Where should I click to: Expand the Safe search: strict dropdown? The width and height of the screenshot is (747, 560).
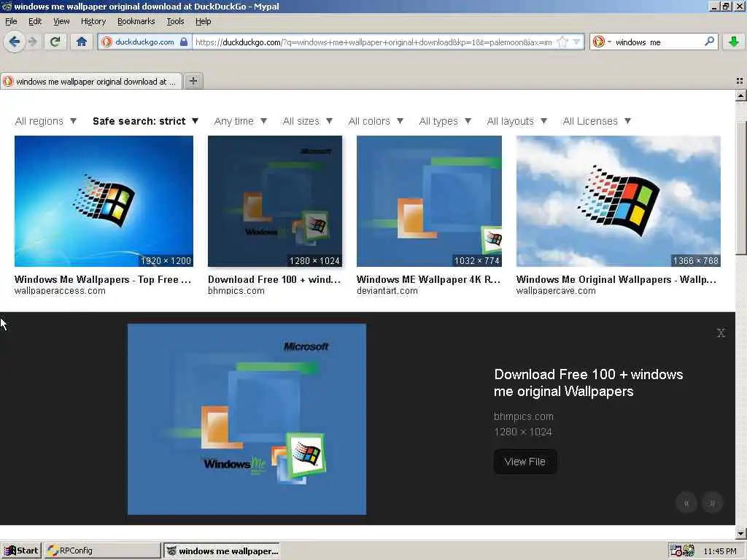click(x=145, y=121)
